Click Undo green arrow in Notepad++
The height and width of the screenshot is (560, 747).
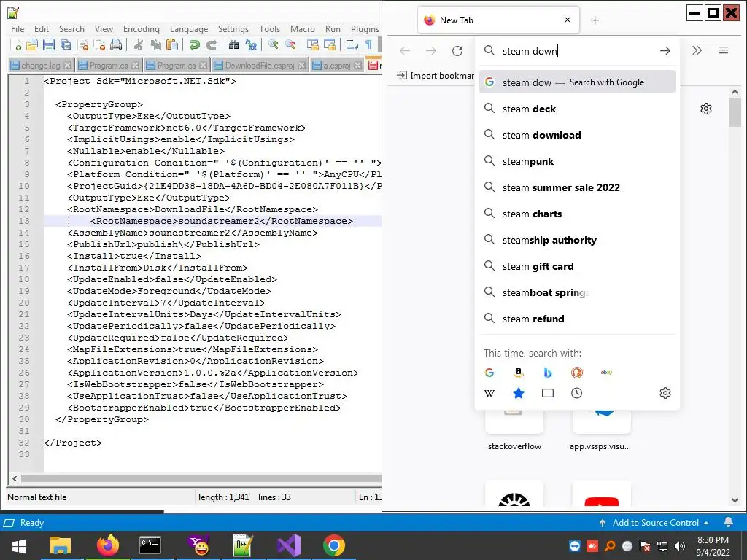pyautogui.click(x=194, y=44)
